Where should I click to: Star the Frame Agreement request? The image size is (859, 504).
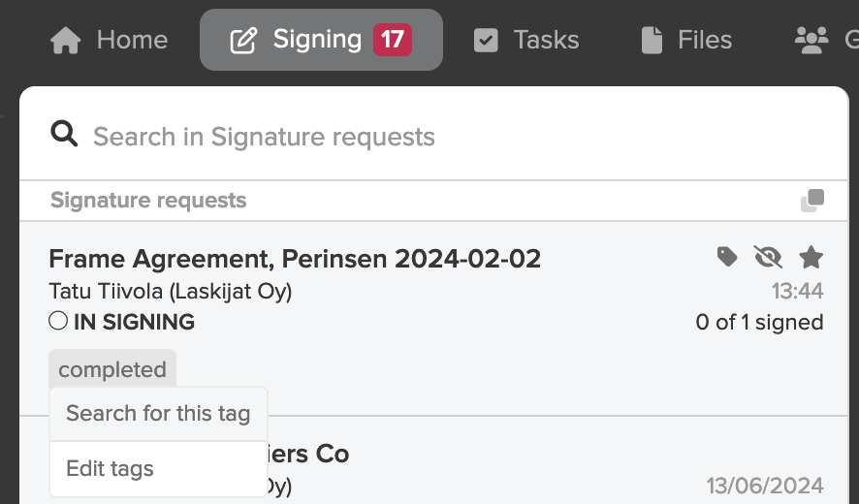[811, 257]
